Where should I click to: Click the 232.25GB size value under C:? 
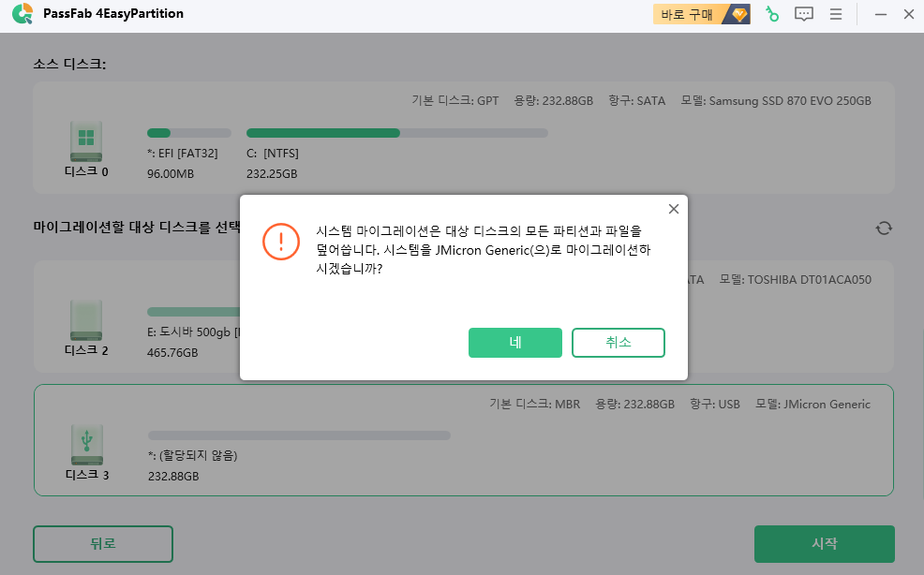pyautogui.click(x=272, y=174)
